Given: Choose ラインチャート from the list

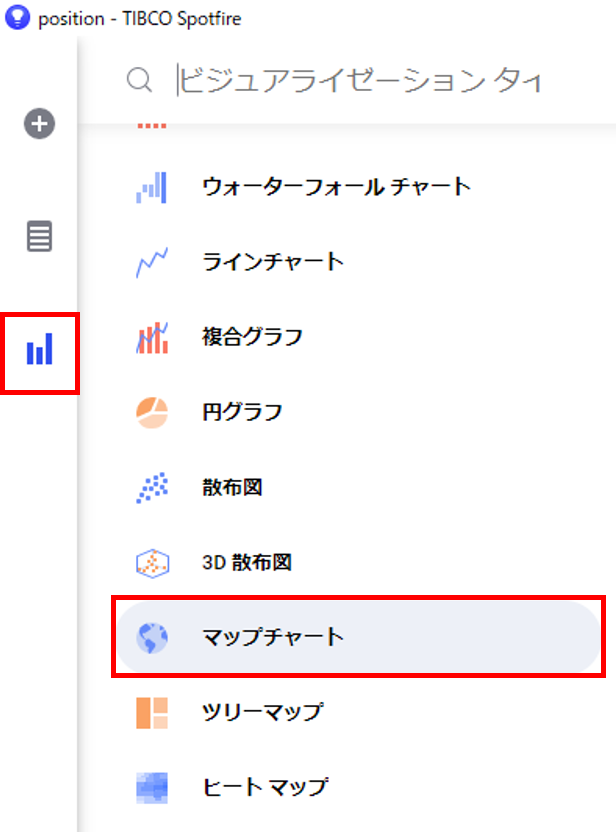Looking at the screenshot, I should (273, 262).
